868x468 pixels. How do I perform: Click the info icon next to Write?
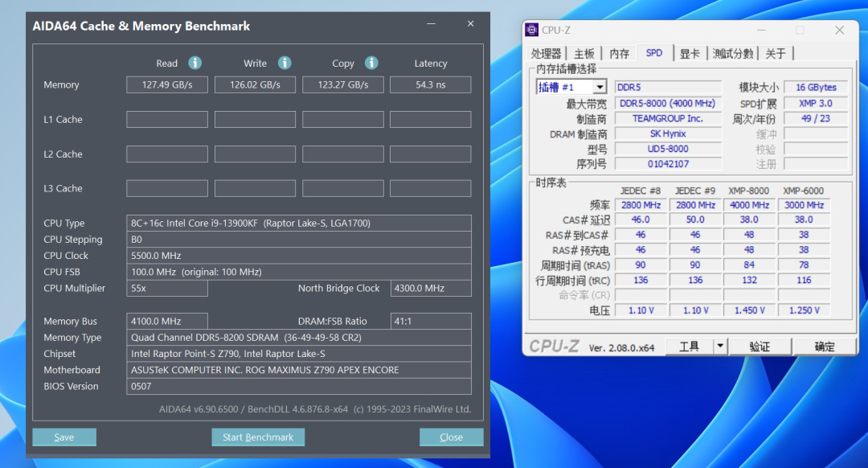[285, 64]
